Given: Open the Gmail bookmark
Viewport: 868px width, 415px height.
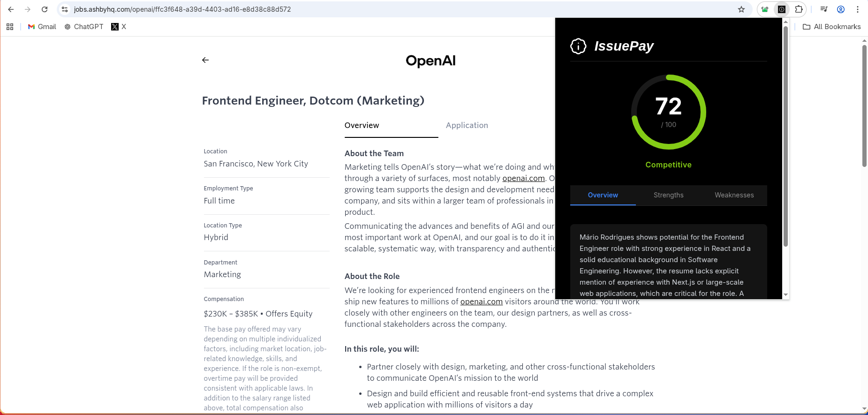Looking at the screenshot, I should coord(42,27).
